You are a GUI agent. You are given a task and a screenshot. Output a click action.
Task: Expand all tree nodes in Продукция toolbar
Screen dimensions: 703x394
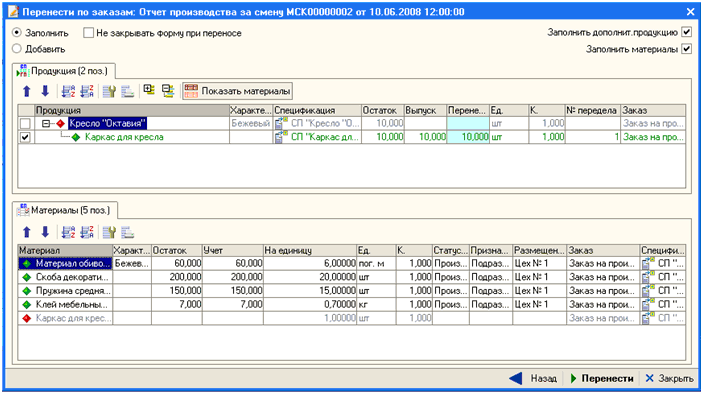(149, 90)
